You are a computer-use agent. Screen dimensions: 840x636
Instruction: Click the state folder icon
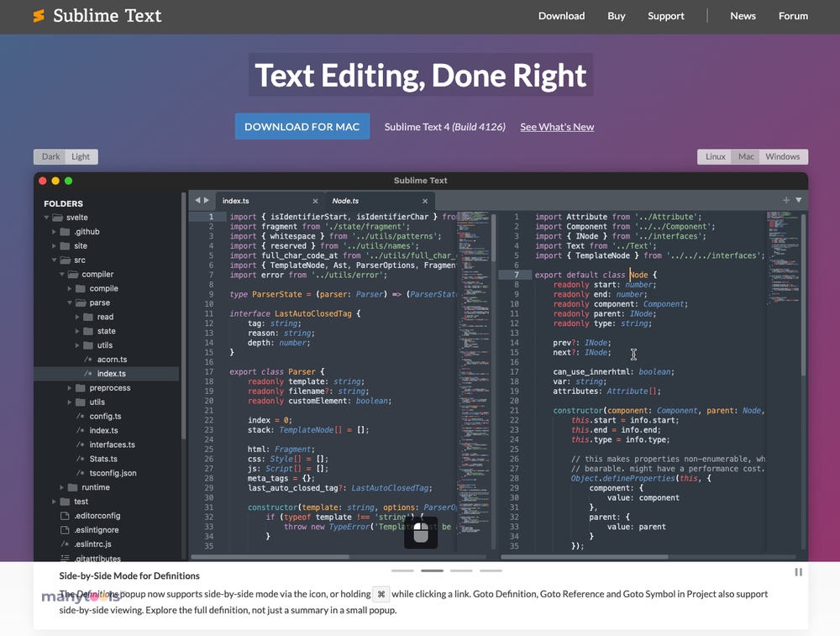click(88, 331)
